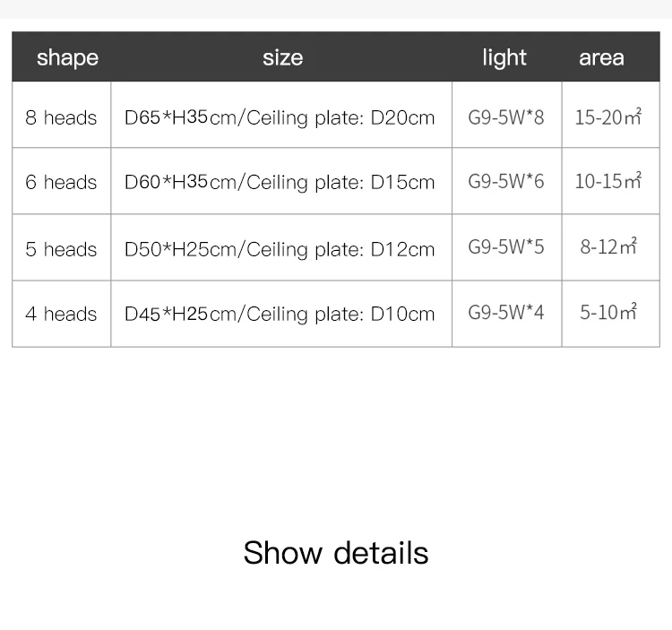Click the 5-10㎡ area cell

608,312
